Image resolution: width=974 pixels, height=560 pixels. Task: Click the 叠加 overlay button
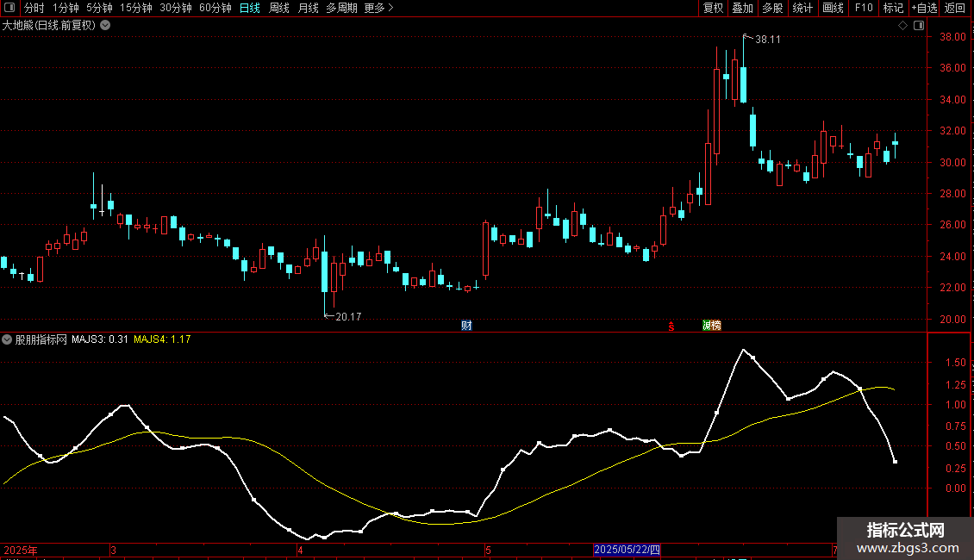[742, 8]
